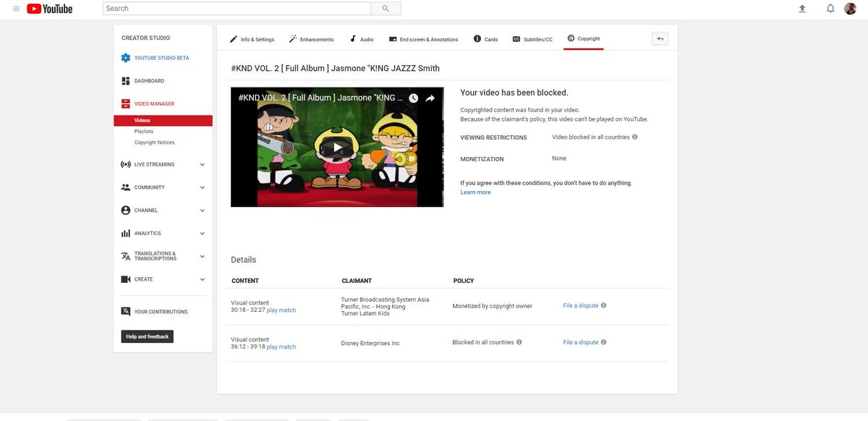
Task: Show info icon for Disney policy
Action: [x=519, y=342]
